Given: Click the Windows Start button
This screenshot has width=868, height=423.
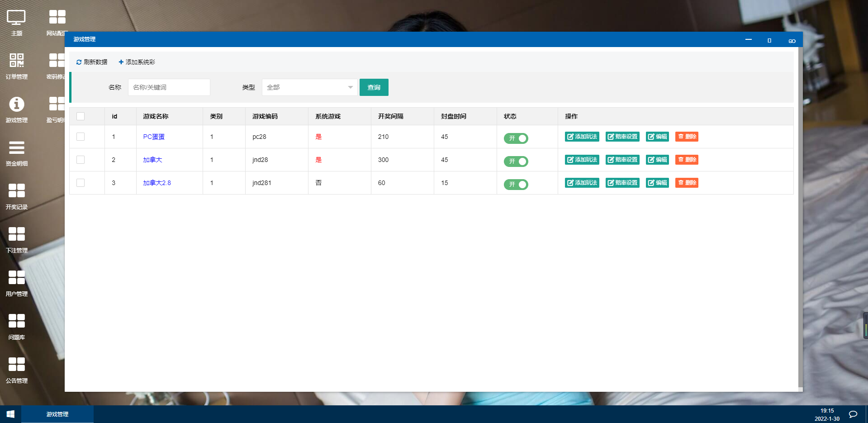Looking at the screenshot, I should [x=10, y=414].
